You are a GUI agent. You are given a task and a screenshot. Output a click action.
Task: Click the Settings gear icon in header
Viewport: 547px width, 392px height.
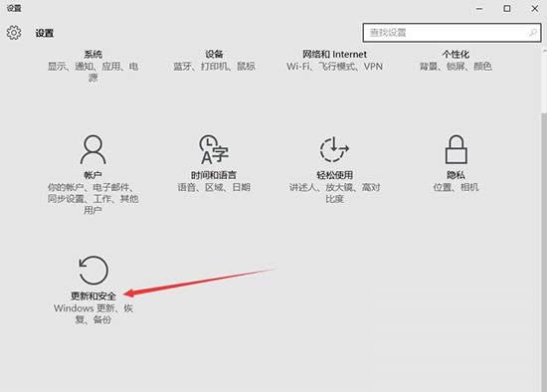coord(14,33)
